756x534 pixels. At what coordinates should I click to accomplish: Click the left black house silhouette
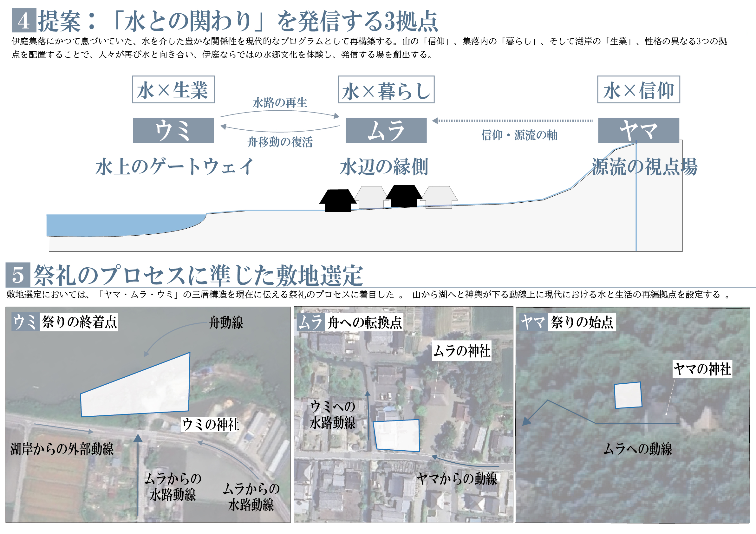click(337, 201)
